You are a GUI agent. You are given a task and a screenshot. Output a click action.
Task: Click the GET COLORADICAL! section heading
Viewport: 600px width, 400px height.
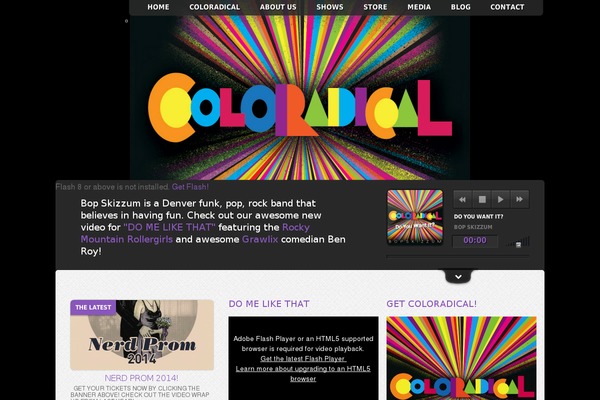[431, 304]
